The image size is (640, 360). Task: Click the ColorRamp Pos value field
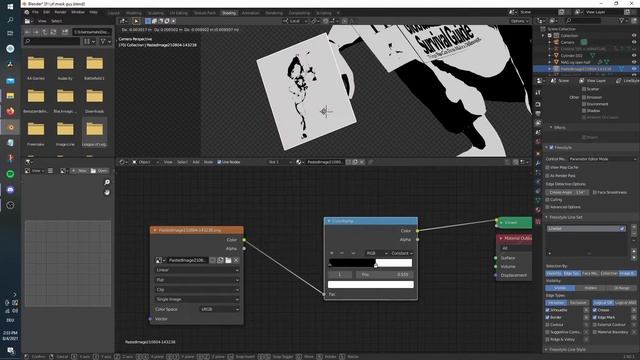[385, 275]
